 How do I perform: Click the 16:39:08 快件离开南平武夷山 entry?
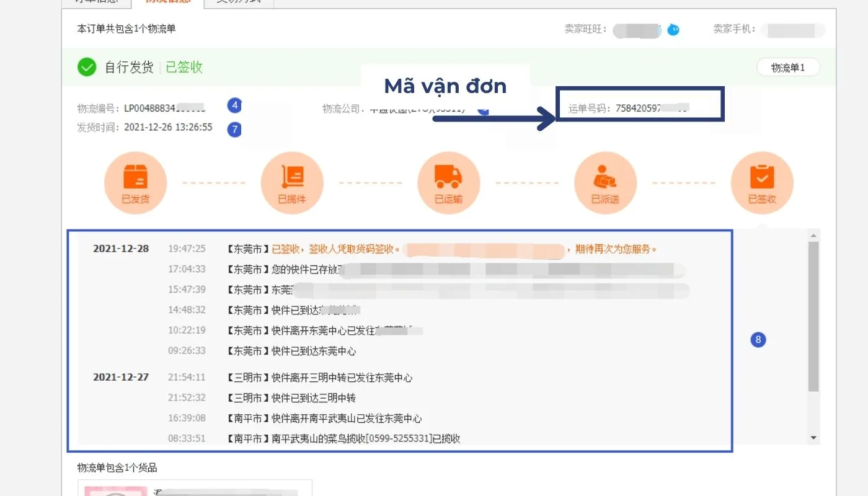point(295,418)
